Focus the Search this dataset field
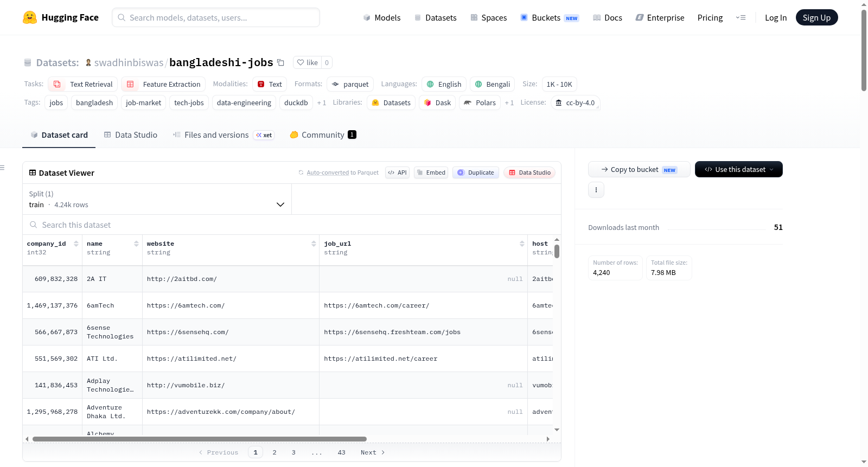The height and width of the screenshot is (467, 868). point(292,225)
